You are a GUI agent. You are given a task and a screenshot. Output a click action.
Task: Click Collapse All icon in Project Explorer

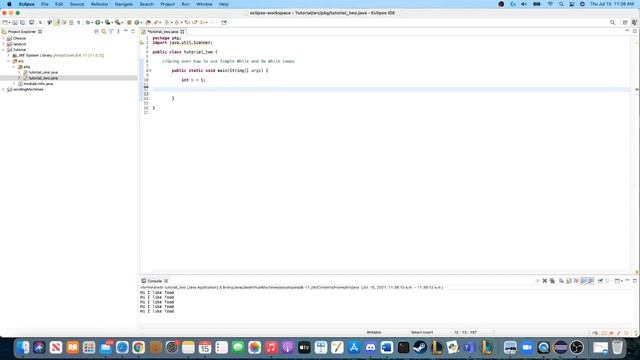pos(96,31)
